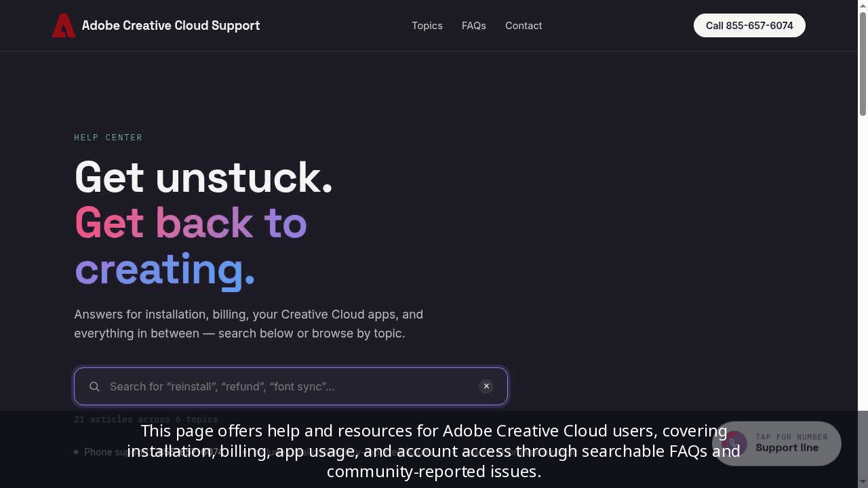The image size is (868, 488).
Task: Click the red Adobe logo icon
Action: tap(64, 26)
